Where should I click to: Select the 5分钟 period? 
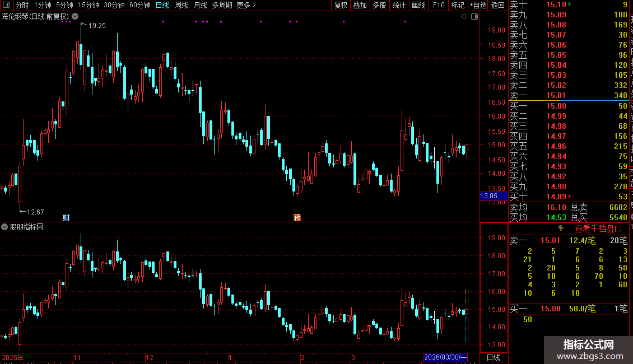click(x=64, y=5)
